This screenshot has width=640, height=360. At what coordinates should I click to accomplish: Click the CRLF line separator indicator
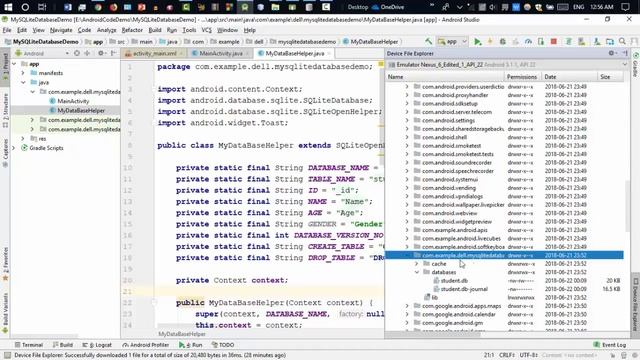507,355
